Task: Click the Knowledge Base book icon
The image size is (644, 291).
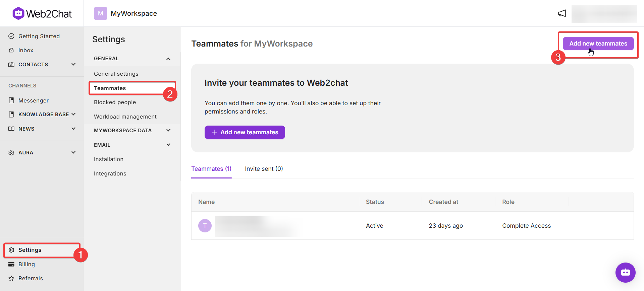Action: 11,115
